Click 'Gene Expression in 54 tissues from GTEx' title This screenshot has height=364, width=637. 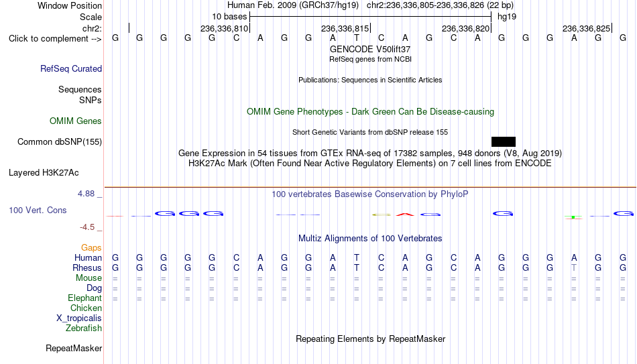[370, 153]
